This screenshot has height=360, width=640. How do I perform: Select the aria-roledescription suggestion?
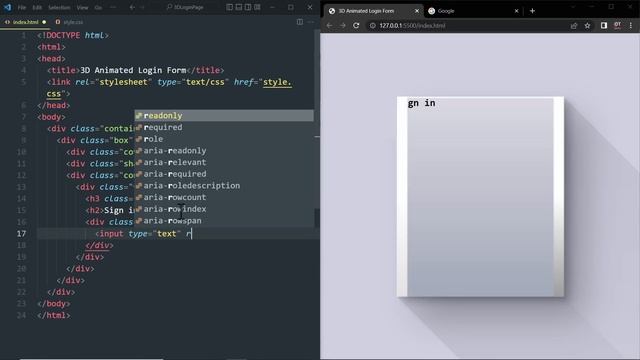[224, 186]
